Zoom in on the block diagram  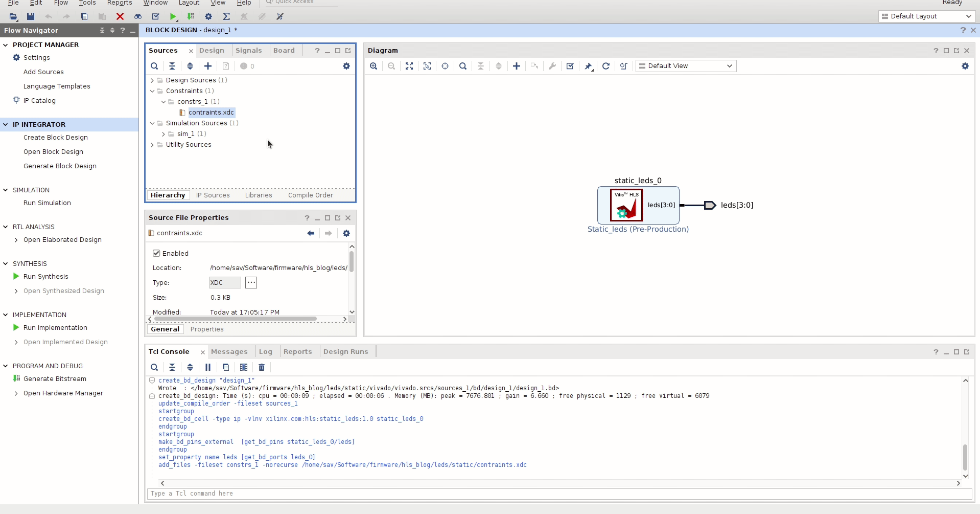374,66
